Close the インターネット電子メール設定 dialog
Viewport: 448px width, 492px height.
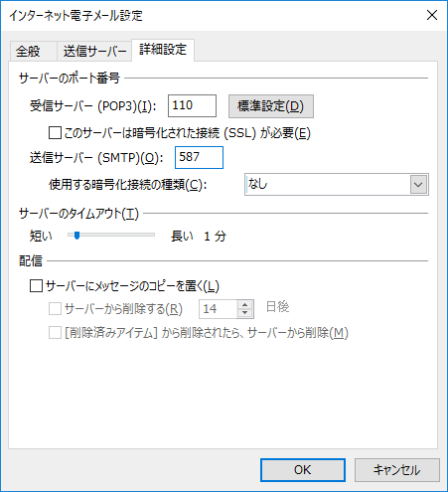432,15
